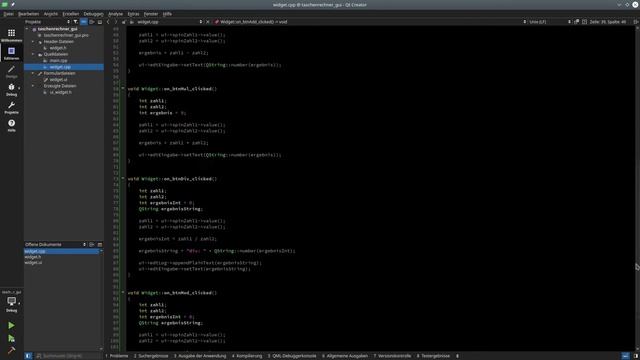The image size is (640, 360).
Task: Close the widget.cpp document with X
Action: (x=208, y=22)
